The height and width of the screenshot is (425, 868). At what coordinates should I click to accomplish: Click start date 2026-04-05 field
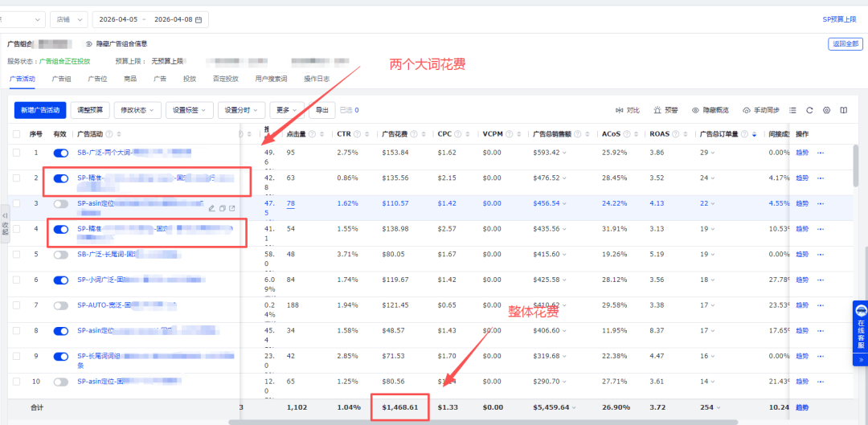[118, 20]
